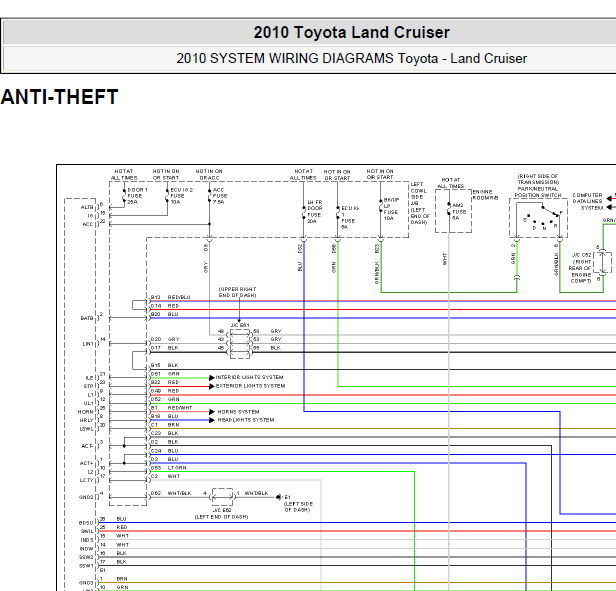The height and width of the screenshot is (591, 616).
Task: Click the '(UPPER RIGHT END OF DASH)' note
Action: click(237, 292)
